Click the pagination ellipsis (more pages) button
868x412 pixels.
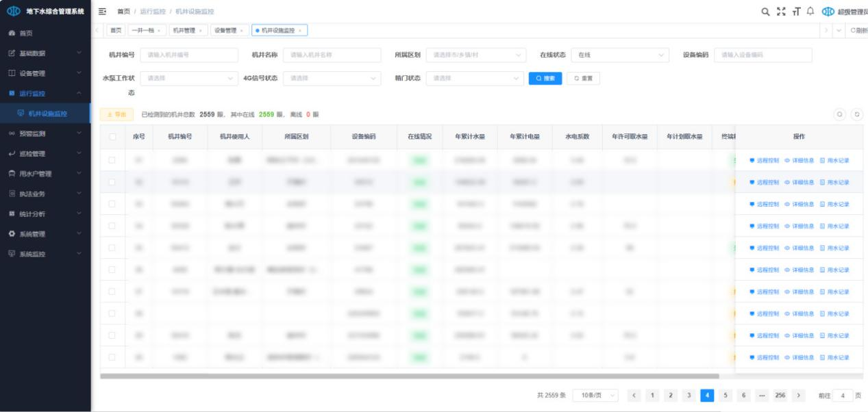(x=762, y=396)
